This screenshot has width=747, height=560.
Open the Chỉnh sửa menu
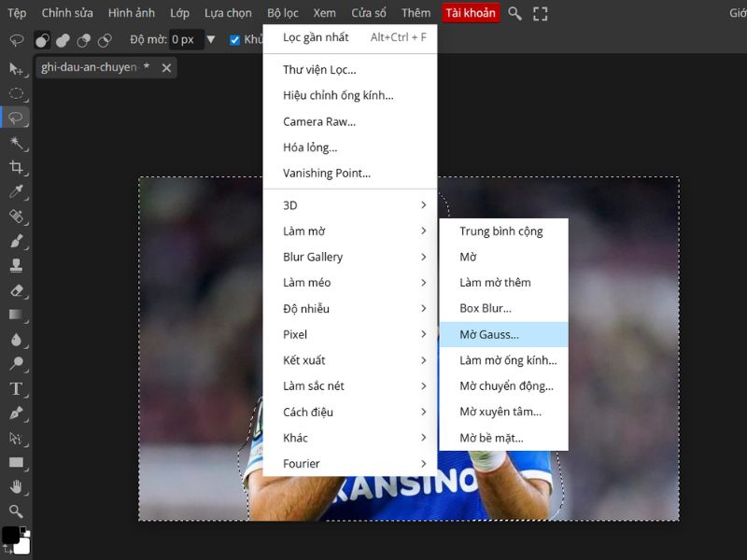coord(67,13)
